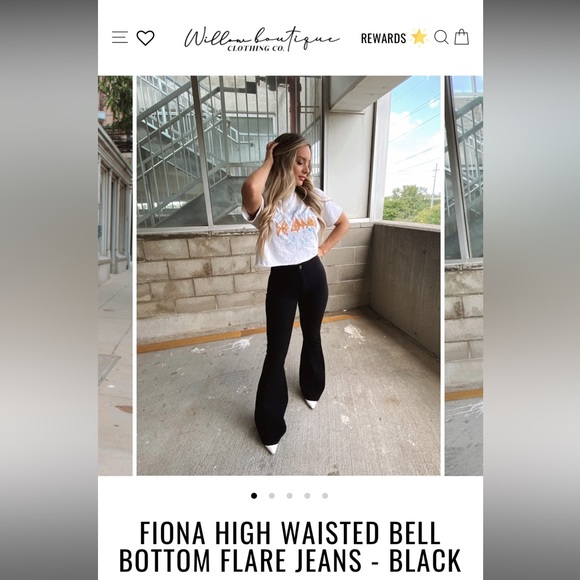This screenshot has height=580, width=580.
Task: Select the first carousel dot
Action: pos(254,496)
